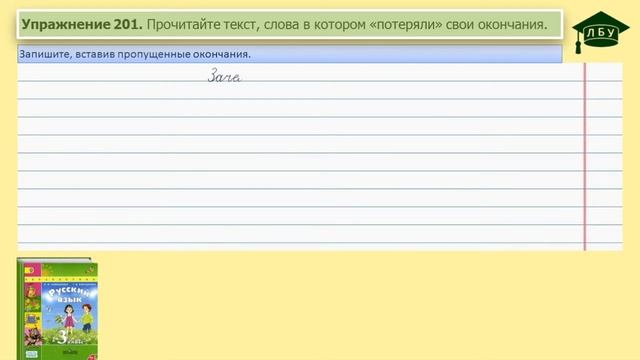The width and height of the screenshot is (640, 360).
Task: Click the ЛБУ graduation cap logo
Action: (600, 32)
